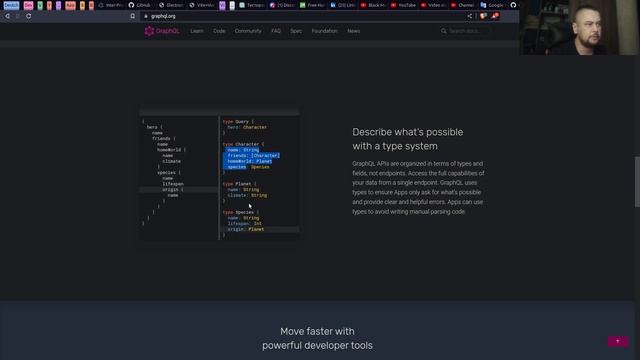This screenshot has height=360, width=640.
Task: Click the highlighted "homeWorld: Planet" line
Action: [x=249, y=161]
